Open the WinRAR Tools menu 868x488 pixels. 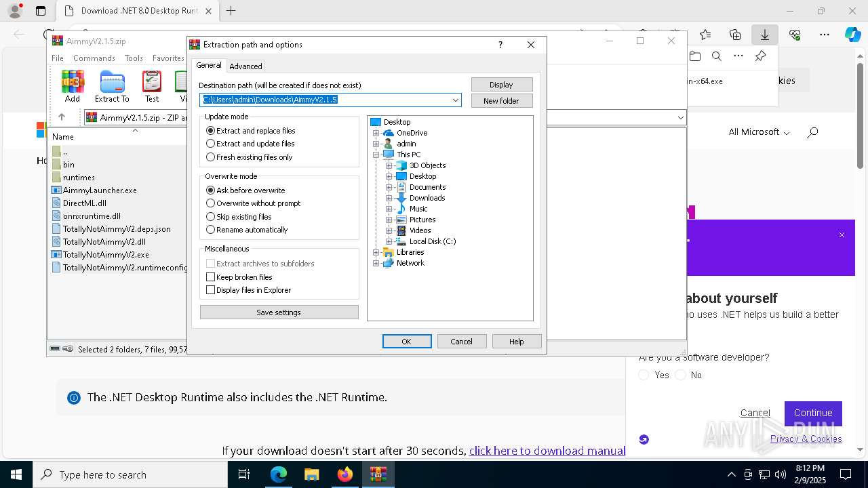pos(134,58)
